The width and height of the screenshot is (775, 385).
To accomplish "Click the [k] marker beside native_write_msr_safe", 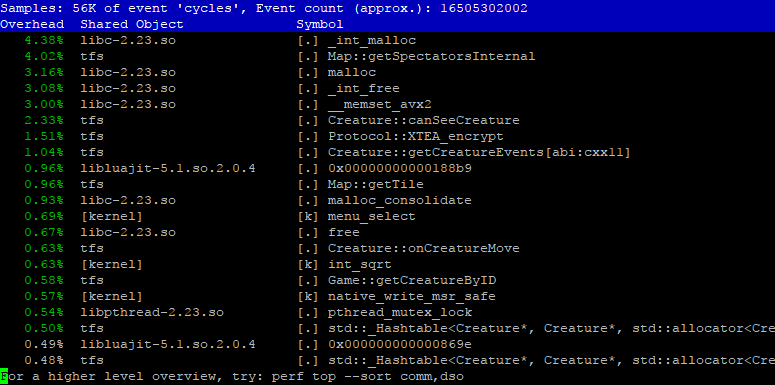I will pyautogui.click(x=307, y=297).
